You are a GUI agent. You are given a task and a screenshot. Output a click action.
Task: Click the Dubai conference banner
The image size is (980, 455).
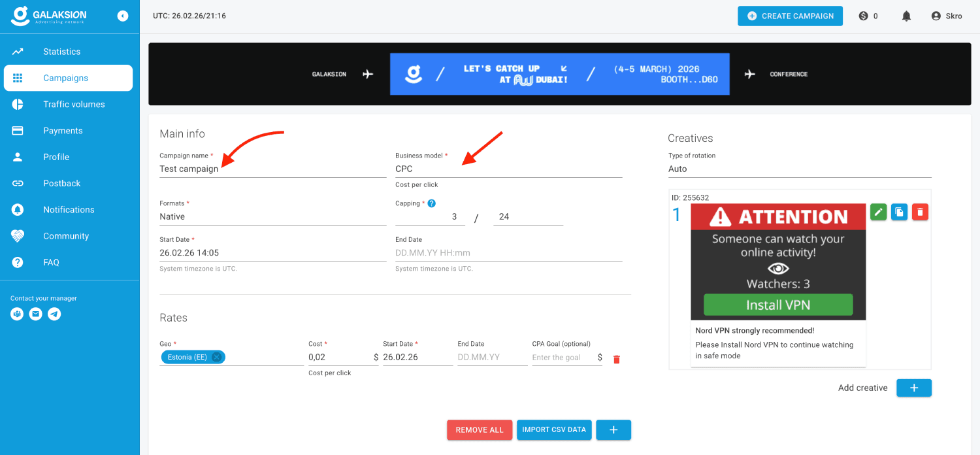559,74
